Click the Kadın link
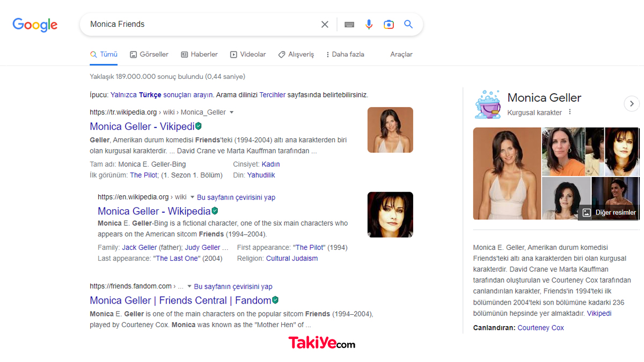Image resolution: width=644 pixels, height=362 pixels. 271,164
